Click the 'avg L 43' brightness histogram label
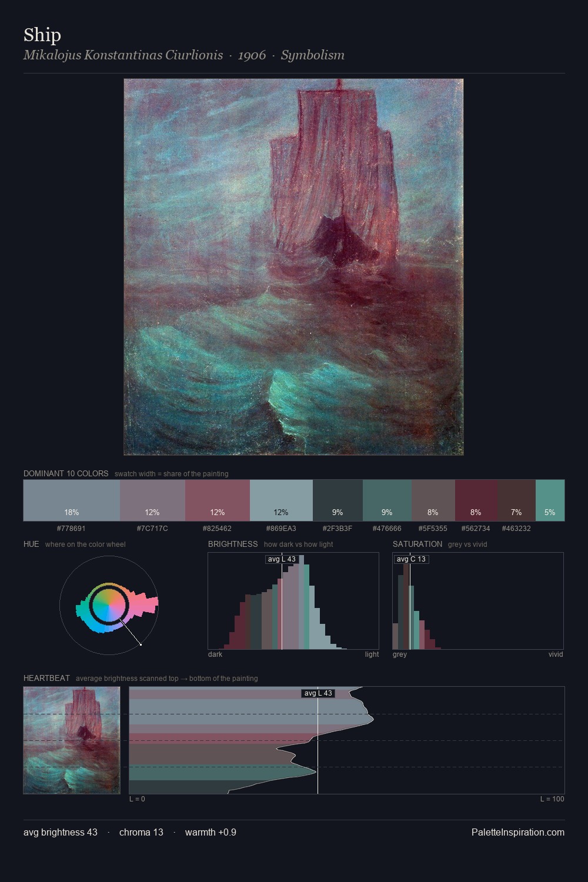The width and height of the screenshot is (588, 882). 282,559
